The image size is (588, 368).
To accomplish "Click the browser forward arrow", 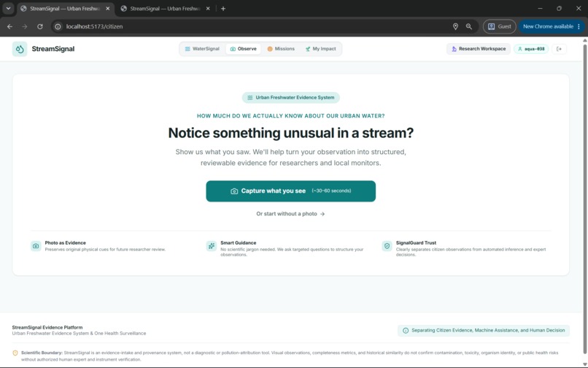I will coord(25,27).
